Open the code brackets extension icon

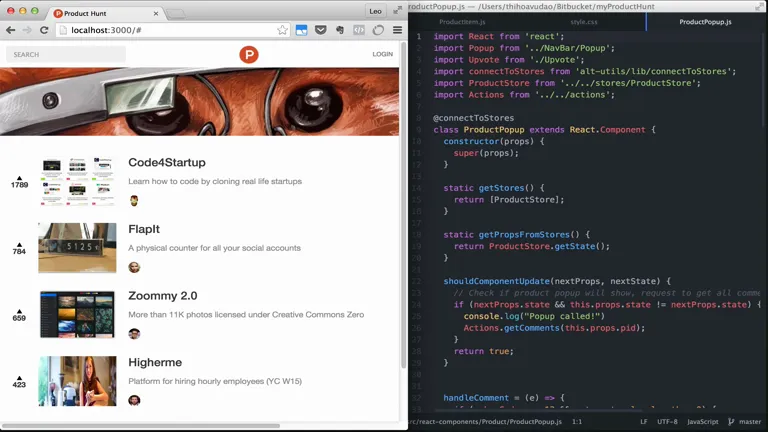(x=359, y=30)
